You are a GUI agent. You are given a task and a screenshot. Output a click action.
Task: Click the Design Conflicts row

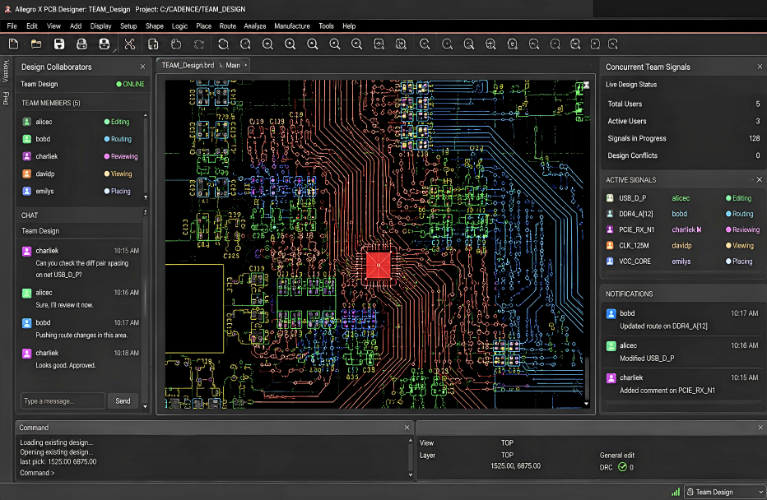[683, 156]
